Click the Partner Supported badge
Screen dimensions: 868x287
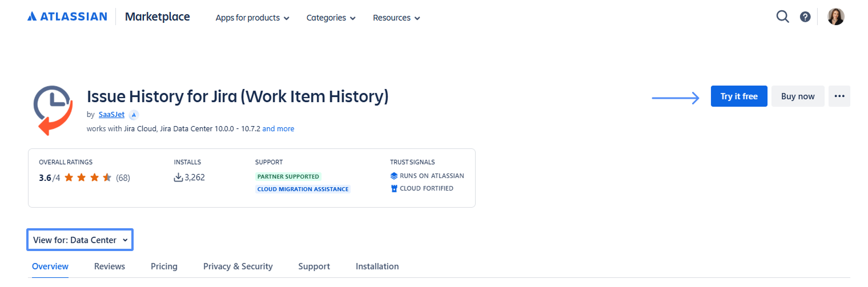[x=288, y=176]
